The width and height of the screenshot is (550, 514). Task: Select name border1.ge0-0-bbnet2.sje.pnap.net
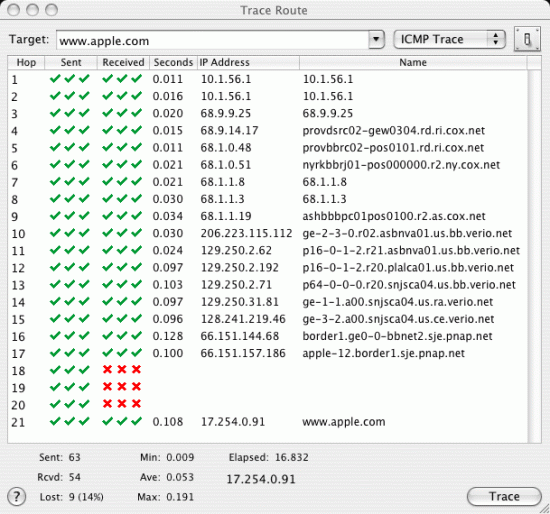(397, 336)
